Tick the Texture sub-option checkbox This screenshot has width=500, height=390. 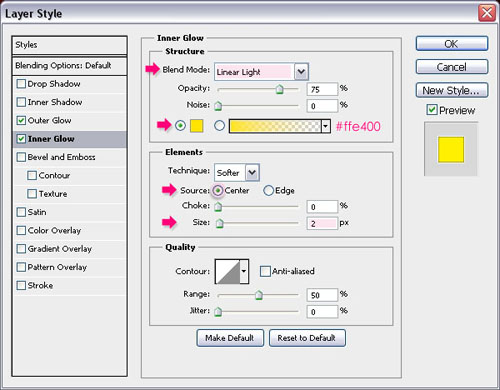[x=32, y=194]
